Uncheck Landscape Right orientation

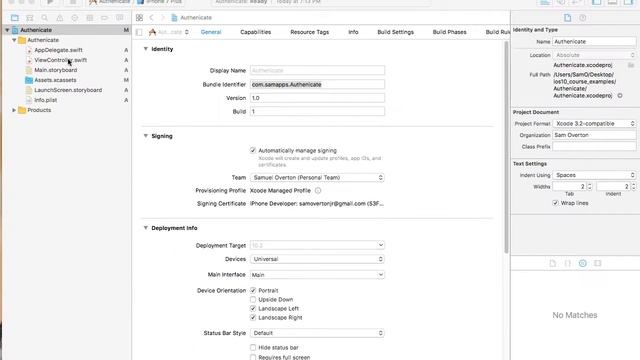(x=253, y=318)
